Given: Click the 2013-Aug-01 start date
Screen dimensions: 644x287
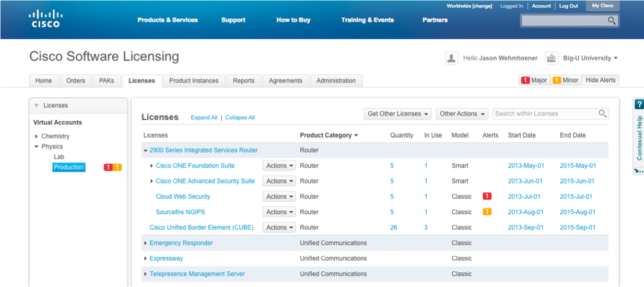Looking at the screenshot, I should 526,212.
